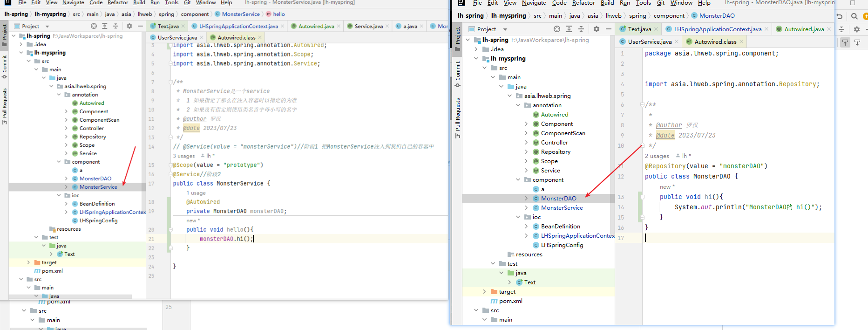Open the Tools menu in MonsterDAO window

point(643,3)
